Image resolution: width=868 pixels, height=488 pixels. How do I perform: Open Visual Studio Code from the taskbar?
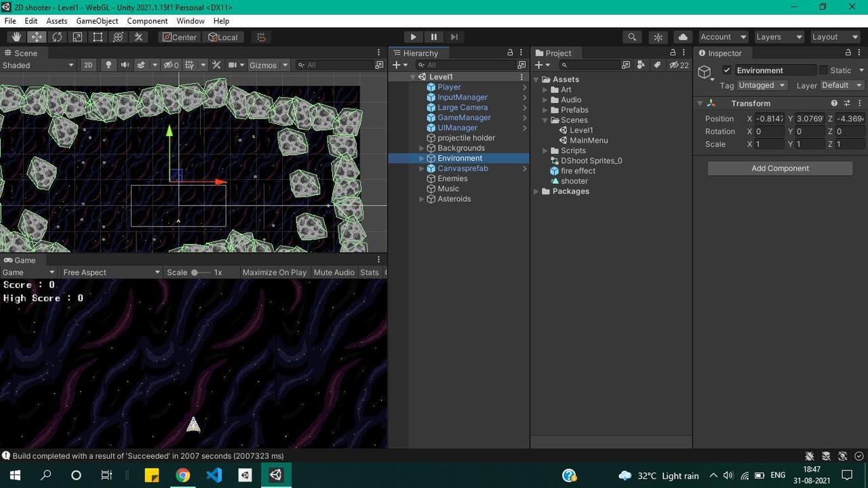pos(214,475)
